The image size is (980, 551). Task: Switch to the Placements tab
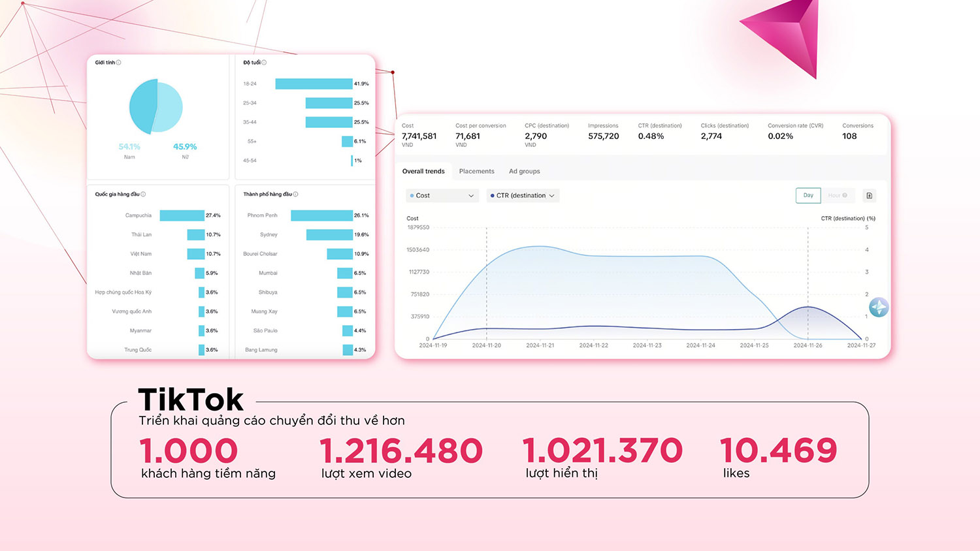[x=476, y=172]
